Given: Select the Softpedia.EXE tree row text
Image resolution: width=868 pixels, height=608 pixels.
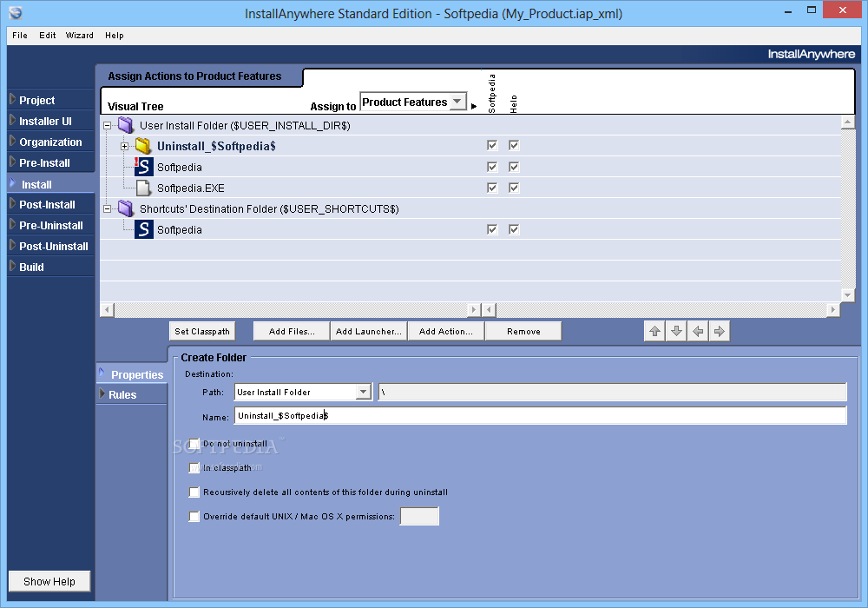Looking at the screenshot, I should 191,188.
